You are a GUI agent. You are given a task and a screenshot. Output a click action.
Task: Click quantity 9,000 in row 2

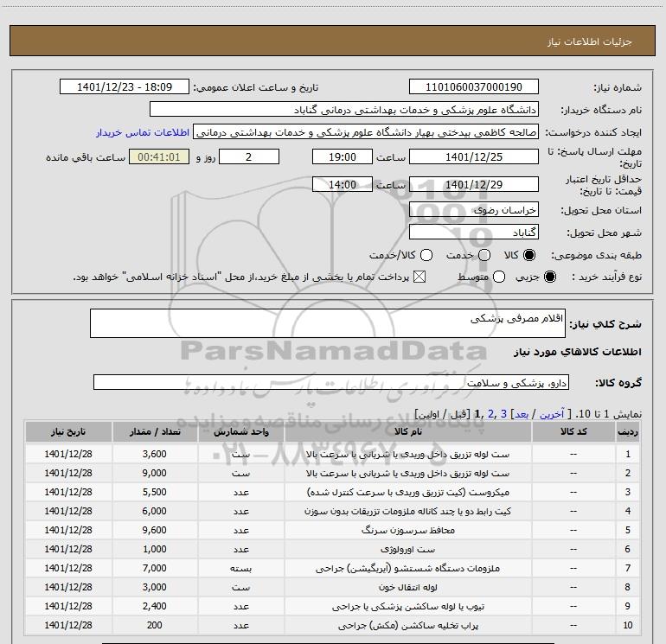click(x=155, y=473)
